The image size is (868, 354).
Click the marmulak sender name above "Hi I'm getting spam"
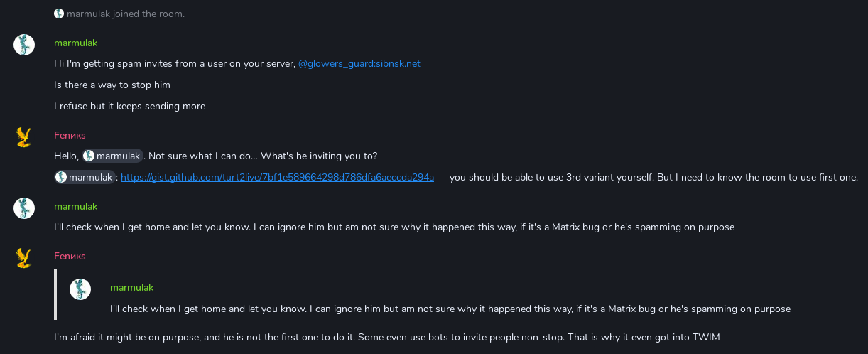click(76, 43)
